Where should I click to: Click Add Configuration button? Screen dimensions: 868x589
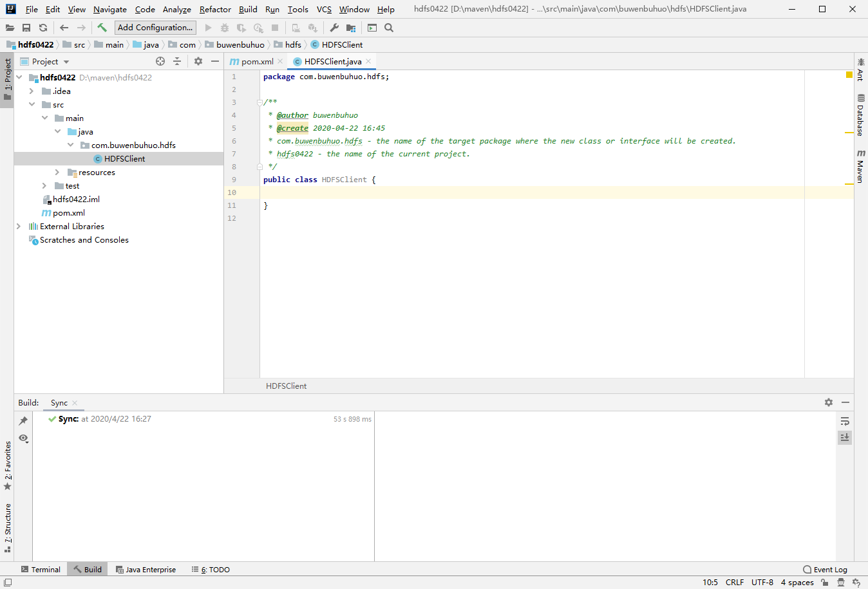pyautogui.click(x=155, y=27)
